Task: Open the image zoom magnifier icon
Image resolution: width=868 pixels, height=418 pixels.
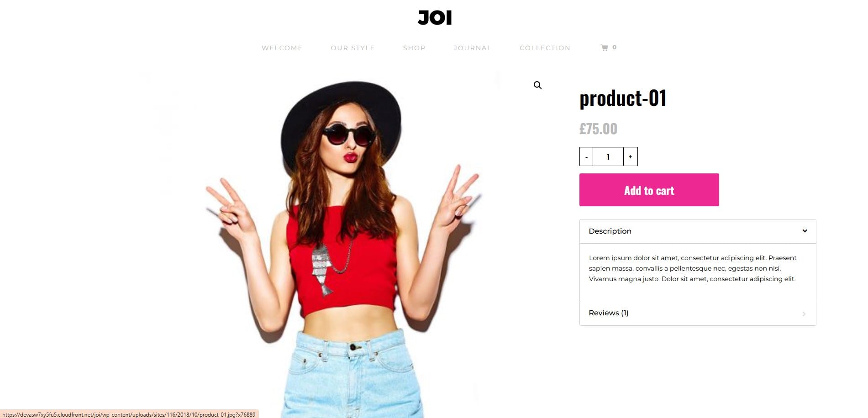Action: click(537, 85)
